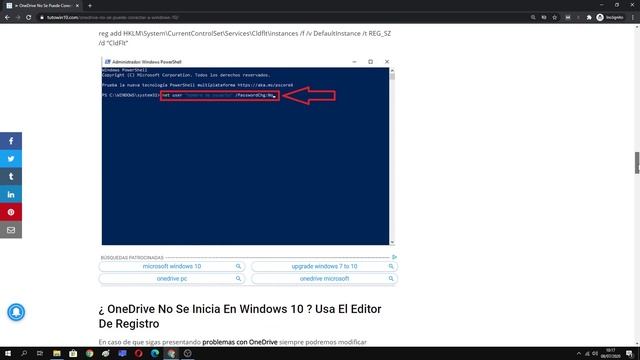Click the Incognito profile indicator
Viewport: 640px width, 360px height.
click(610, 18)
